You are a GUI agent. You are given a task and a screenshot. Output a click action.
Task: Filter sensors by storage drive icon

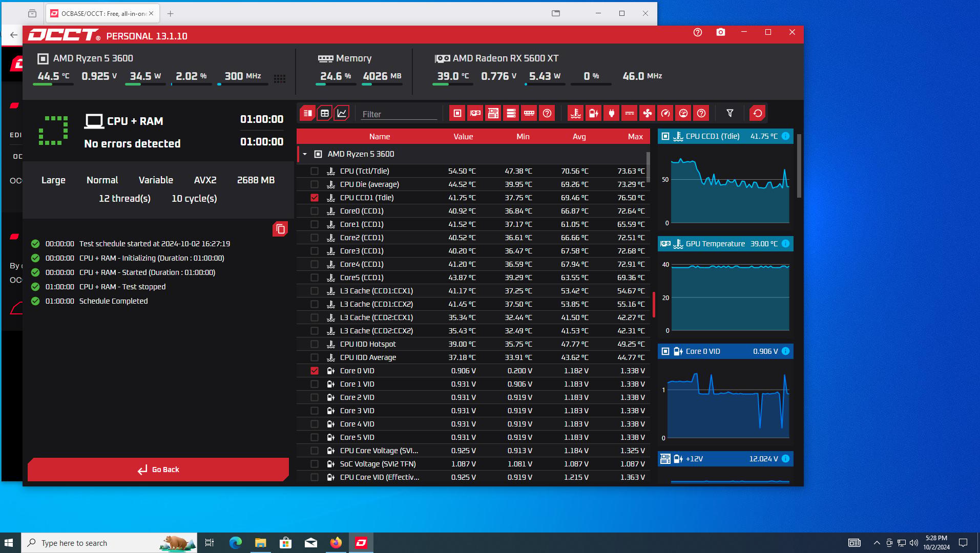coord(511,113)
